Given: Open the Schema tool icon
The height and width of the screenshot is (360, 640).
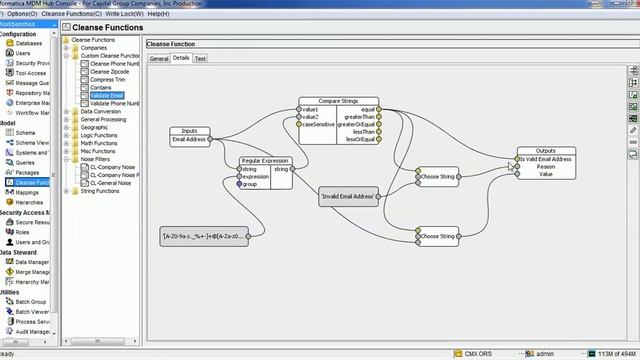Looking at the screenshot, I should tap(10, 133).
